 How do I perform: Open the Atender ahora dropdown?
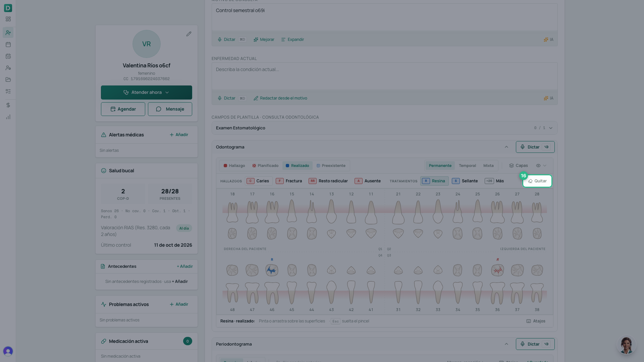point(147,93)
